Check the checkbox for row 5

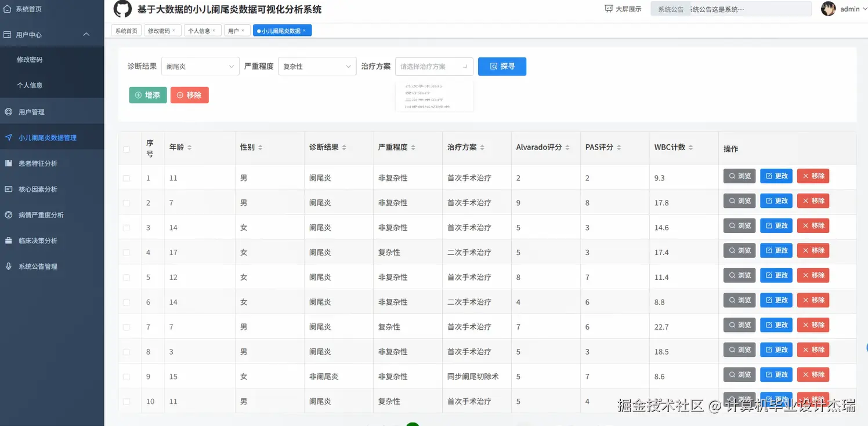pyautogui.click(x=126, y=278)
